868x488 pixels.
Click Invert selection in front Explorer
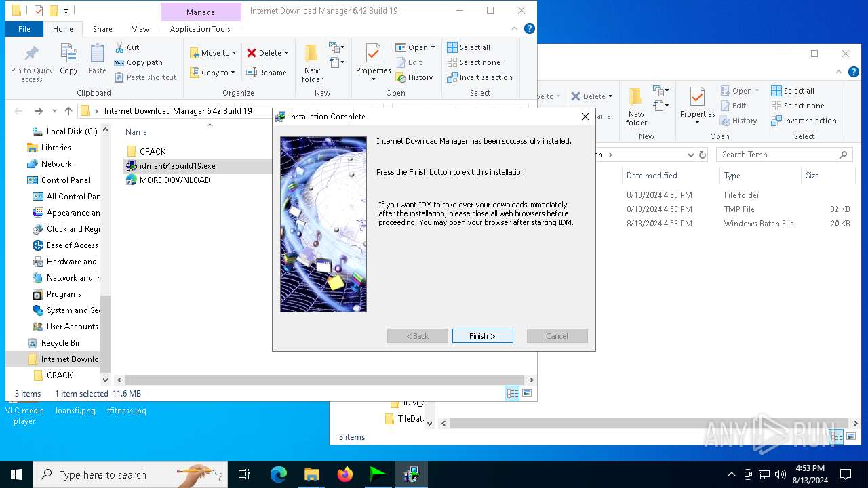(x=479, y=77)
